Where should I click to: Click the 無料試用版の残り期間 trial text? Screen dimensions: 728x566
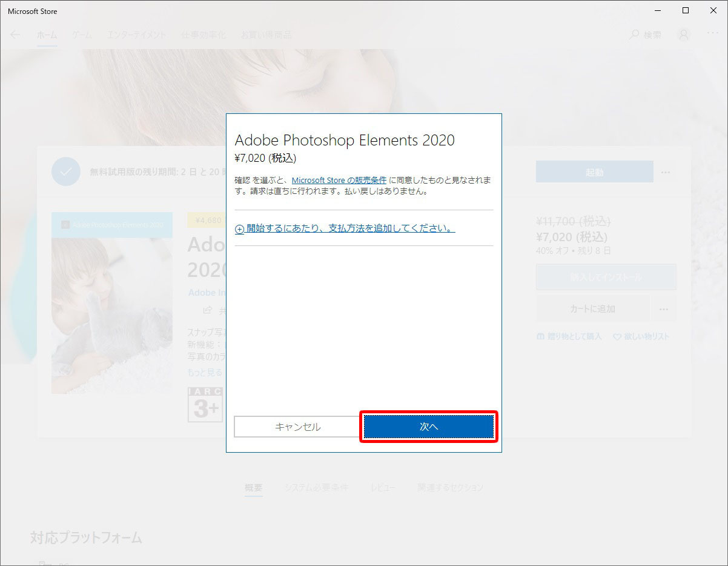pos(158,172)
